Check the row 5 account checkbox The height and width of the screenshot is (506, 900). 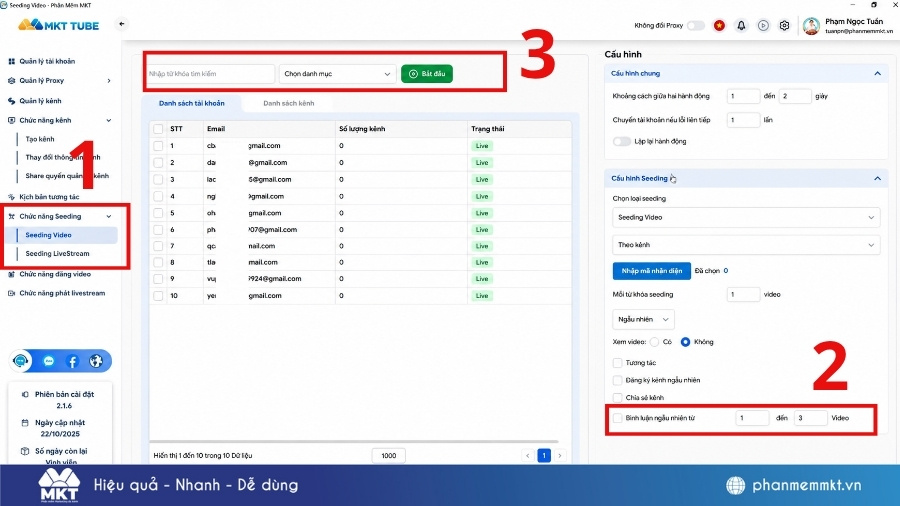158,213
